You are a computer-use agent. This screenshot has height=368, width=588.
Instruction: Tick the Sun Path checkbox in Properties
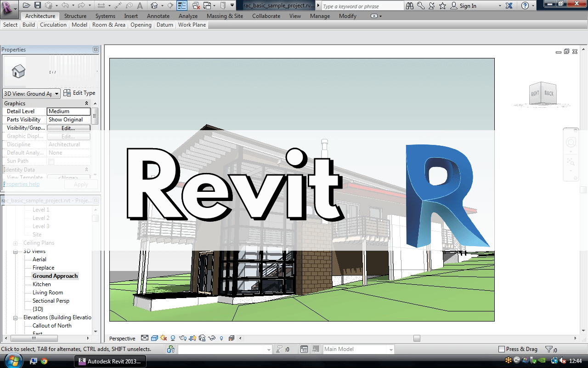(52, 161)
